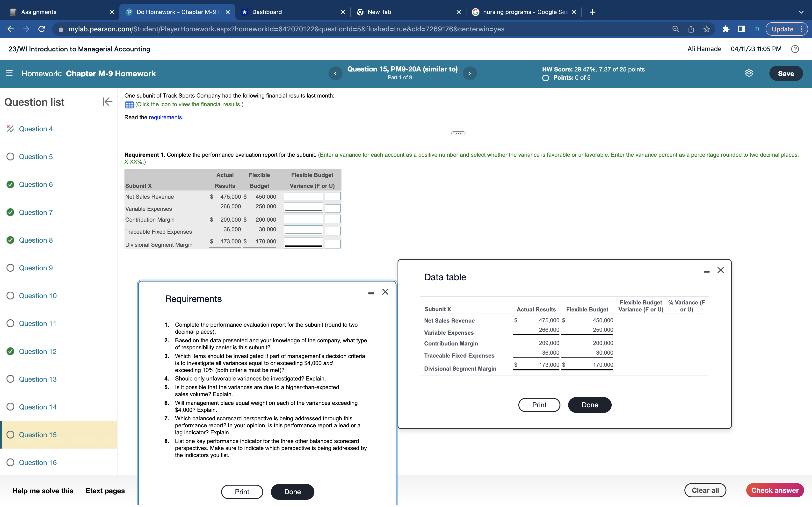Click the help question mark icon

point(795,49)
